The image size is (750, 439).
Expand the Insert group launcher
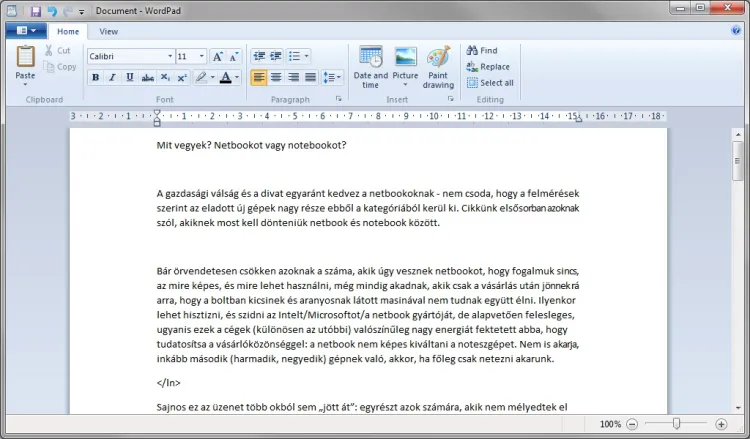(451, 99)
